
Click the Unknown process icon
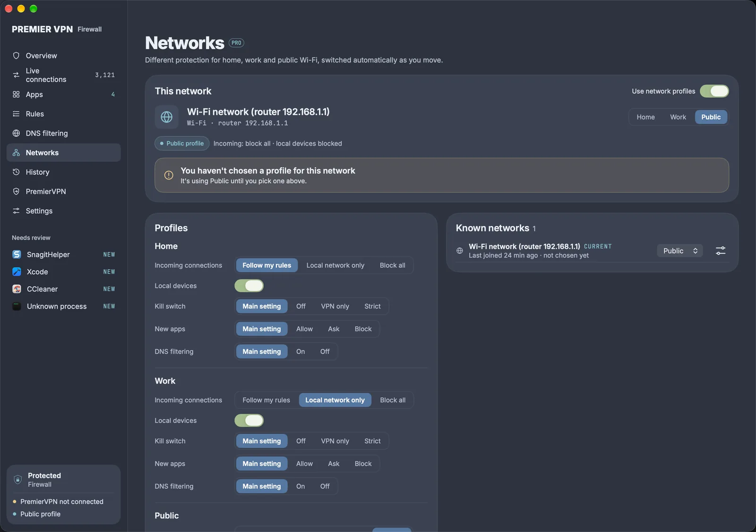click(x=17, y=306)
